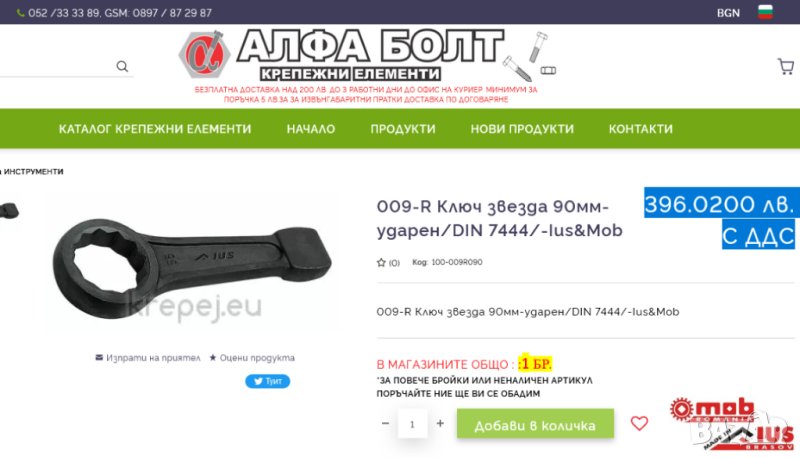The width and height of the screenshot is (800, 458).
Task: Click the Bulgarian flag language icon
Action: coord(765,12)
